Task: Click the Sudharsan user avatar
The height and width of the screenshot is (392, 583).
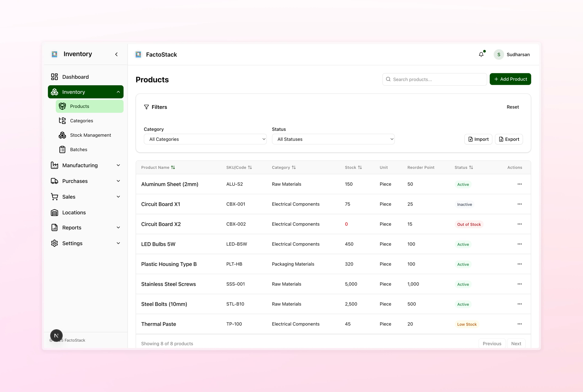Action: (x=499, y=55)
